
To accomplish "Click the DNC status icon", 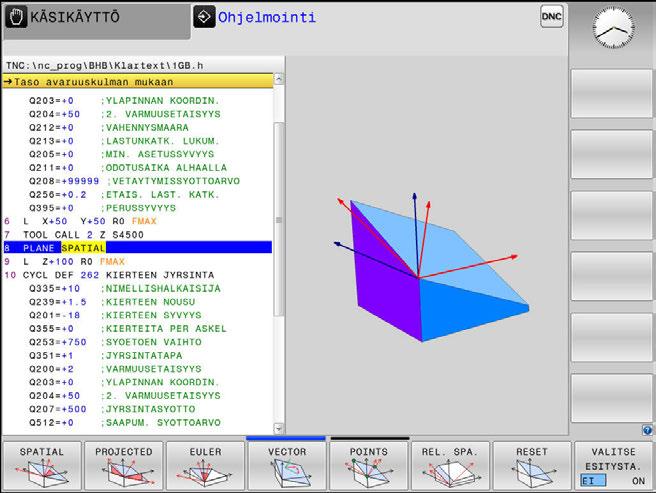I will click(551, 17).
